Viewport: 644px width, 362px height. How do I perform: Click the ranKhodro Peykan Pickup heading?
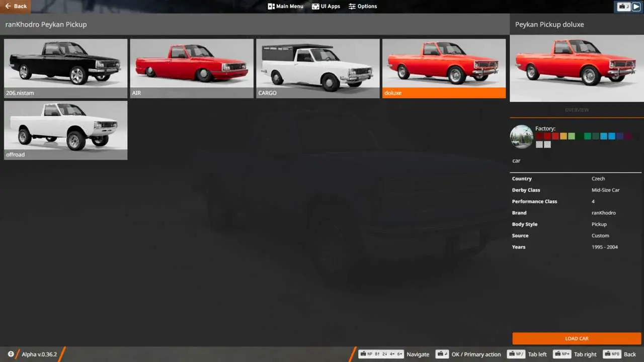click(x=46, y=24)
